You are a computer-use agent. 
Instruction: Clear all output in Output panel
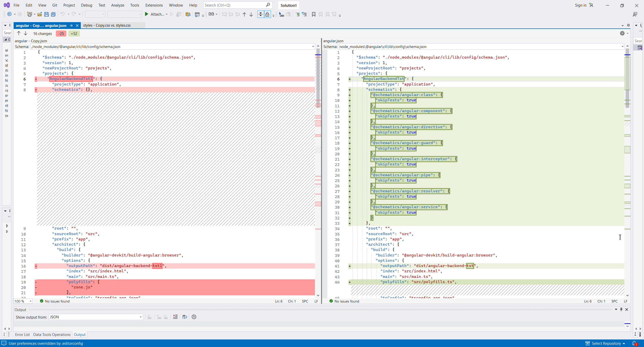pyautogui.click(x=175, y=317)
